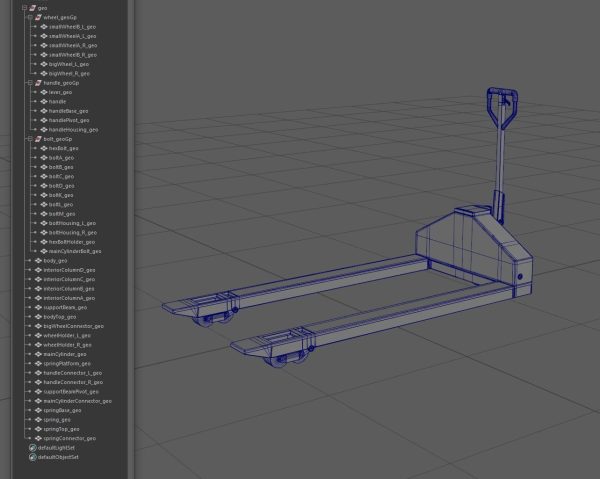This screenshot has height=479, width=600.
Task: Select boltHousing_R_geo in the outliner
Action: 73,232
